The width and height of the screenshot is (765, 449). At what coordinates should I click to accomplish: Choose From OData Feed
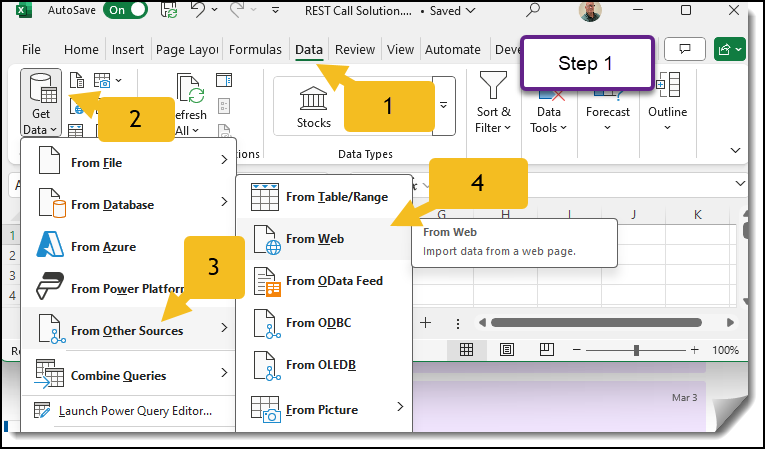324,281
